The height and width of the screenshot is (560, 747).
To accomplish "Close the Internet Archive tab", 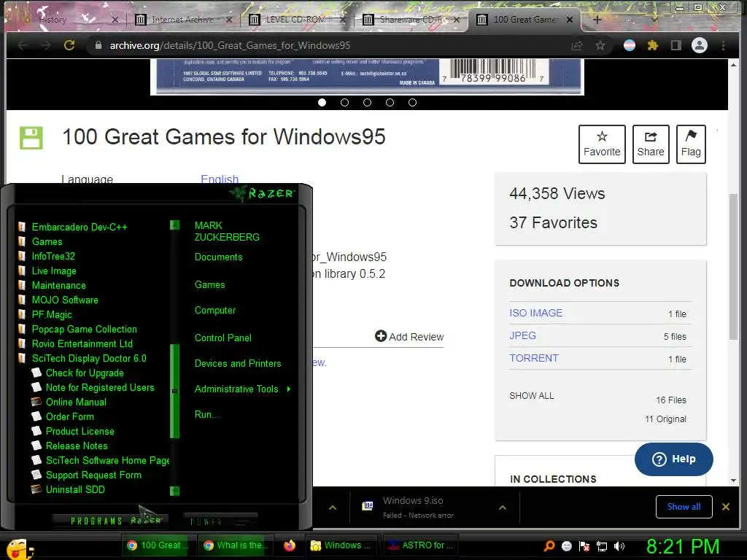I will point(228,20).
